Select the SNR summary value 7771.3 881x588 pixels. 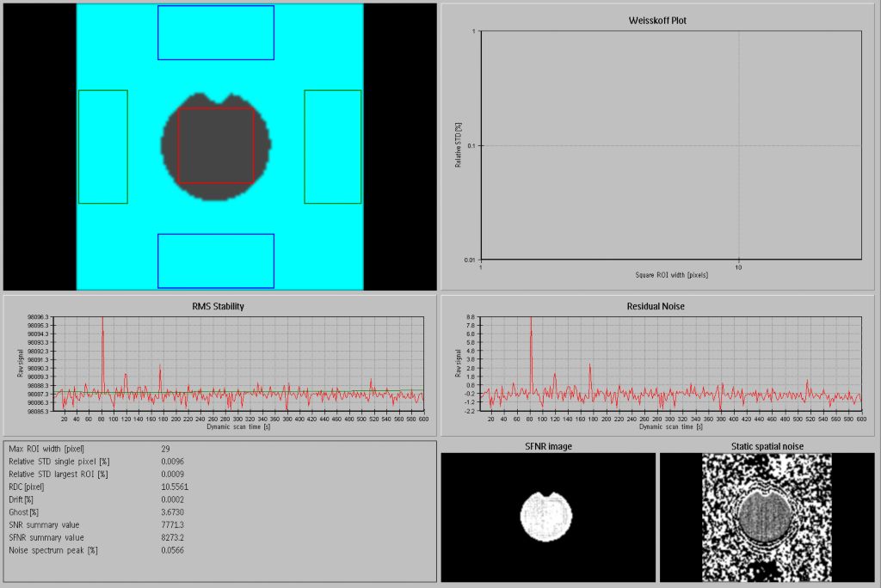173,524
